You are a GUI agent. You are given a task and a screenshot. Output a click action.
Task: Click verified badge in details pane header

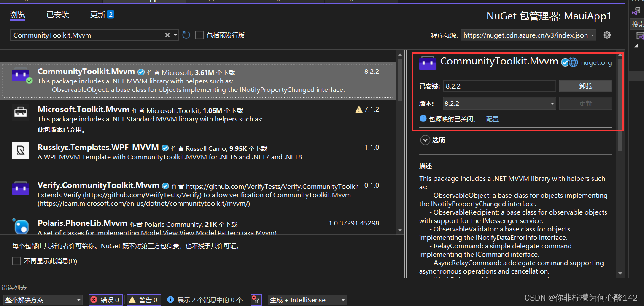pyautogui.click(x=565, y=62)
